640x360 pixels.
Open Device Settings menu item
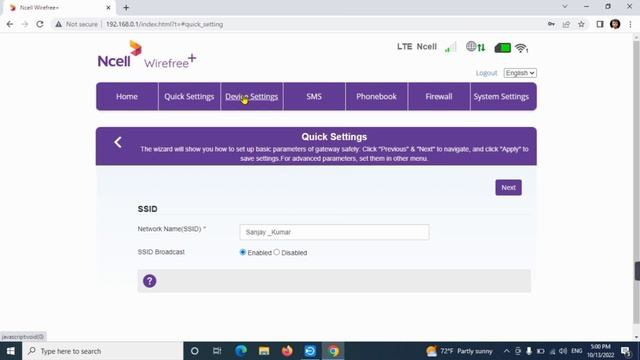(x=251, y=96)
